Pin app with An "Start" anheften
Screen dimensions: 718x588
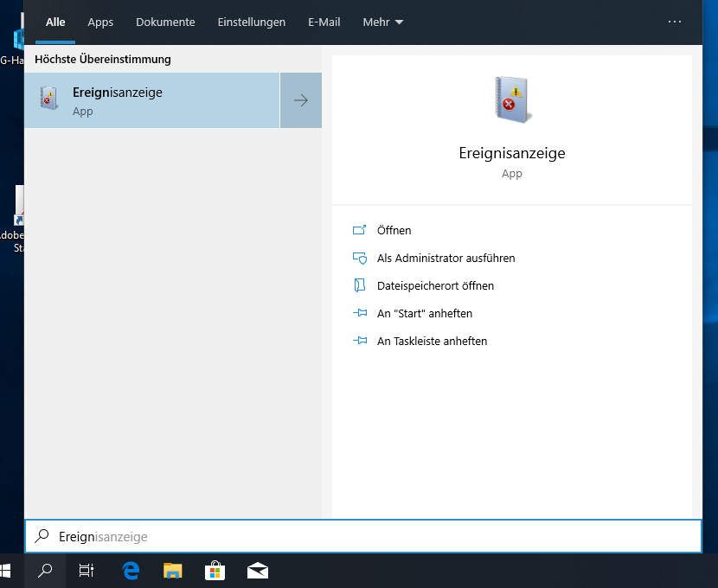tap(425, 313)
